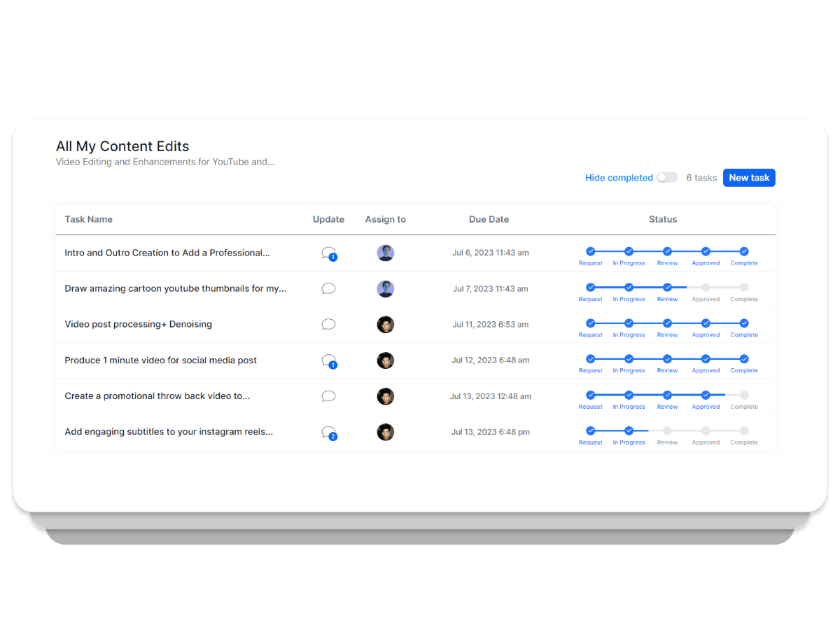Image resolution: width=840 pixels, height=630 pixels.
Task: Click due date Jul 7, 2023 11:43 am
Action: click(x=491, y=288)
